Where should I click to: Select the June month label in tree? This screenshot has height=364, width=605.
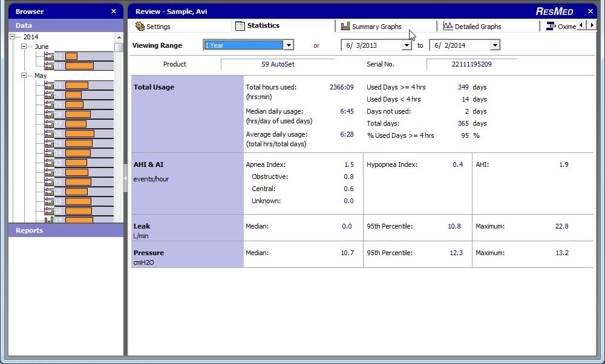(42, 47)
